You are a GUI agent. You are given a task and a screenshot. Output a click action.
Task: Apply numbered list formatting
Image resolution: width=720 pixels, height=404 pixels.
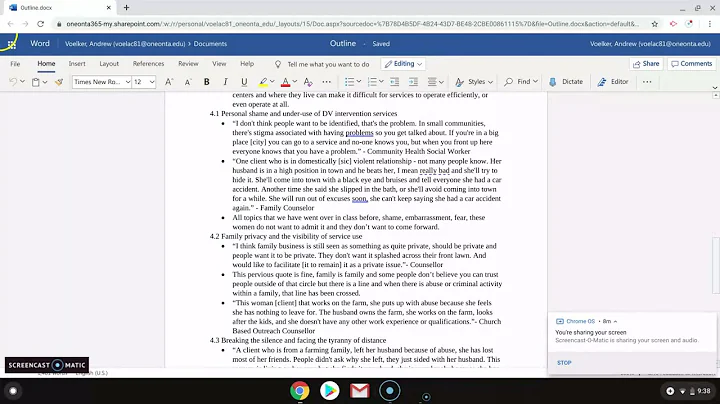point(372,82)
